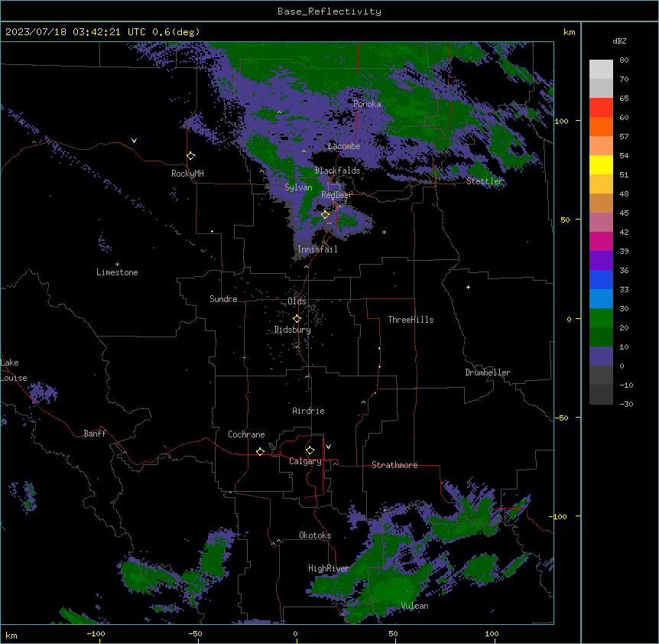Select the Vulcan label
Screen dimensions: 659x644
[x=415, y=606]
